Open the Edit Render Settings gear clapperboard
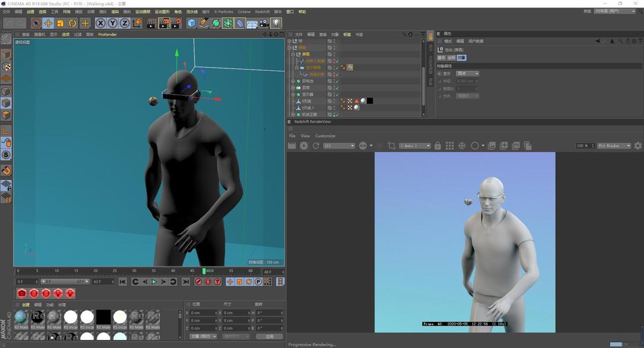Image resolution: width=644 pixels, height=348 pixels. point(176,23)
